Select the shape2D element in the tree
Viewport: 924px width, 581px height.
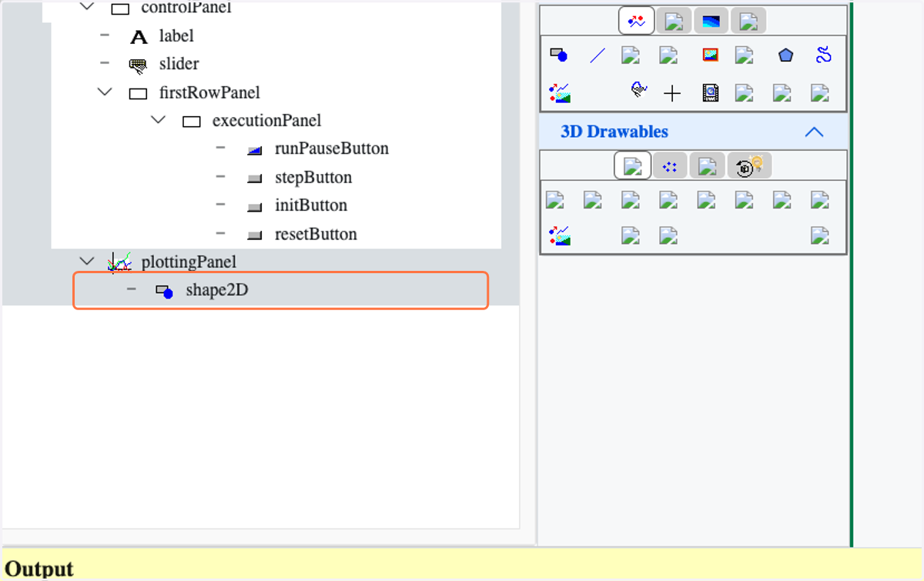coord(280,291)
